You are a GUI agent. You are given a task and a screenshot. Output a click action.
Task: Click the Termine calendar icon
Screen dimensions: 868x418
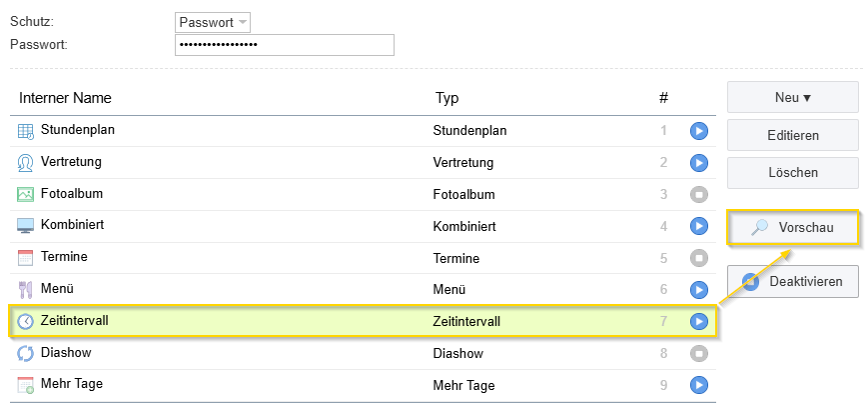point(25,258)
